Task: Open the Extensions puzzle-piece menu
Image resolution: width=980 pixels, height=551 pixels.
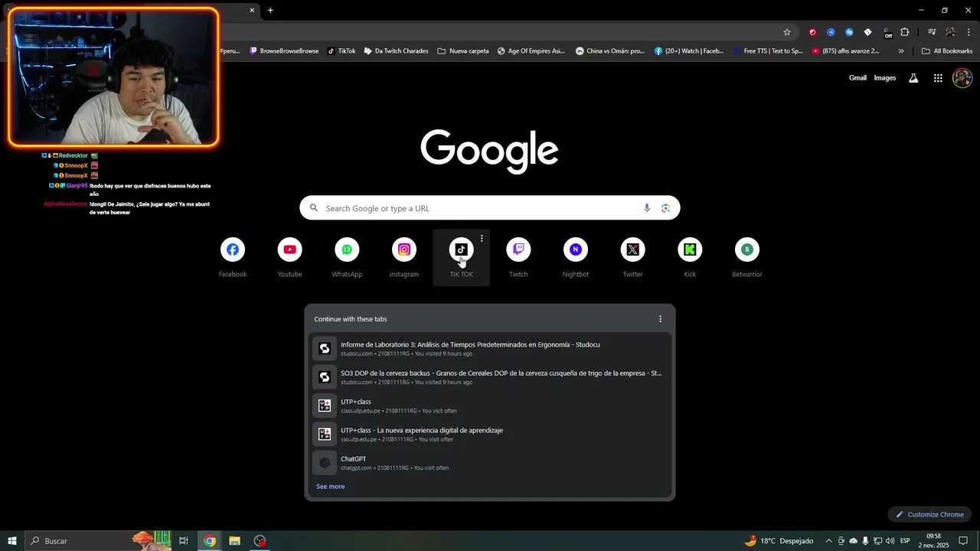Action: click(905, 32)
